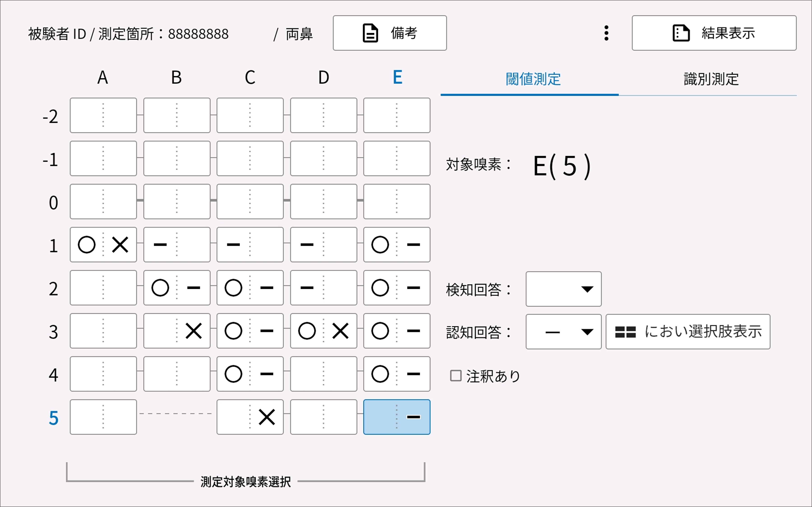Click the 備考 notes button
The image size is (812, 507).
390,33
